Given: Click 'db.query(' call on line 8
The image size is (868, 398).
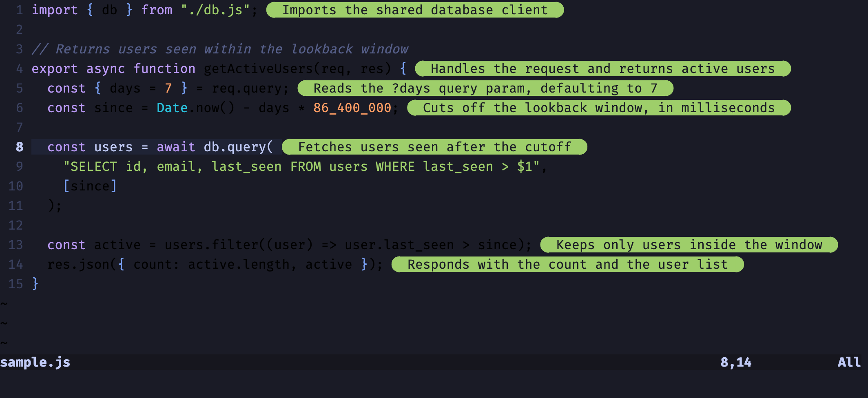Looking at the screenshot, I should pyautogui.click(x=239, y=147).
